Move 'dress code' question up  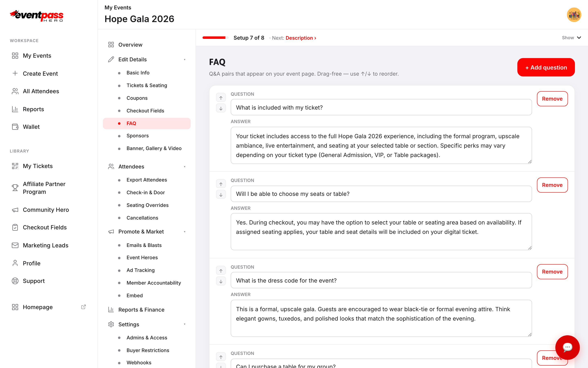point(221,271)
